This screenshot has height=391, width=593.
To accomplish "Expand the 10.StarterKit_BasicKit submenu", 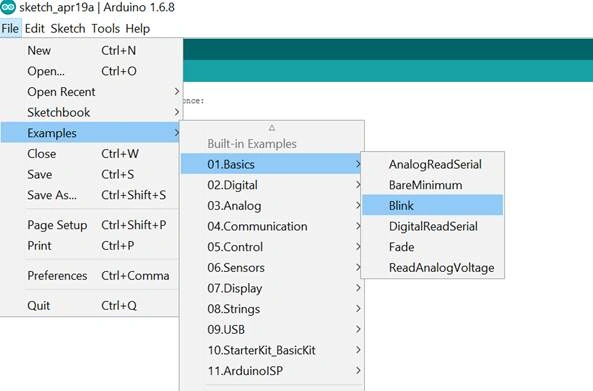I will (271, 350).
